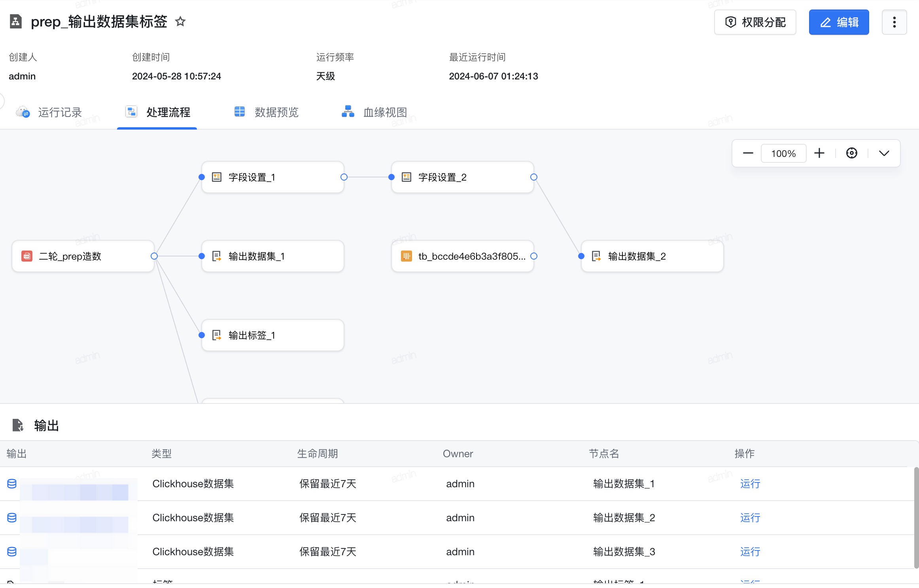Switch to the 运行记录 tab
This screenshot has width=919, height=588.
(48, 112)
